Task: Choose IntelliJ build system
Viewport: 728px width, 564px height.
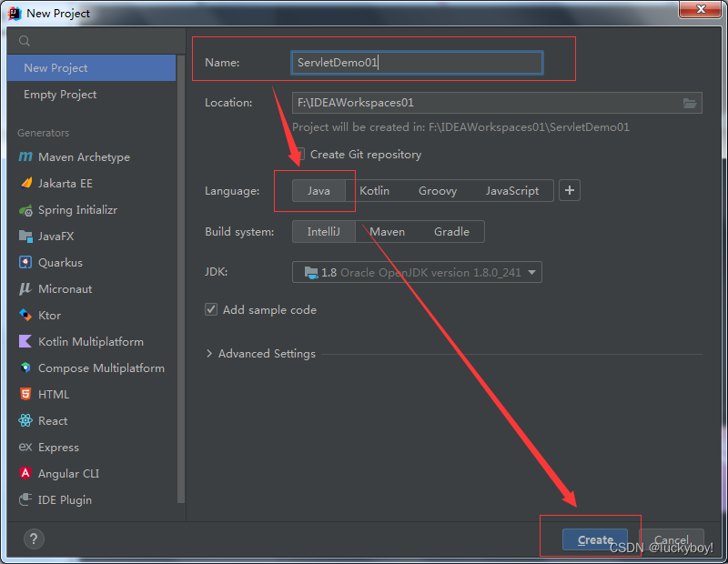Action: (x=324, y=232)
